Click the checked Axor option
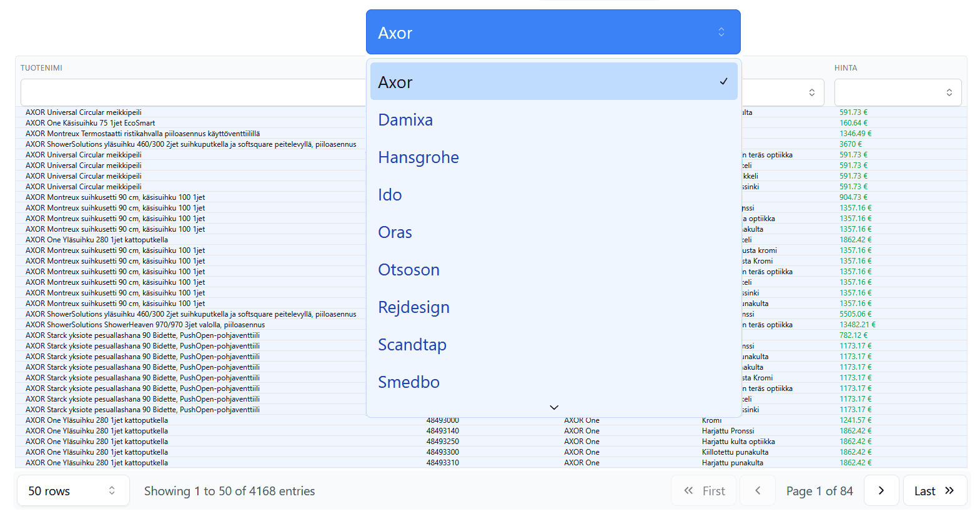 [552, 82]
